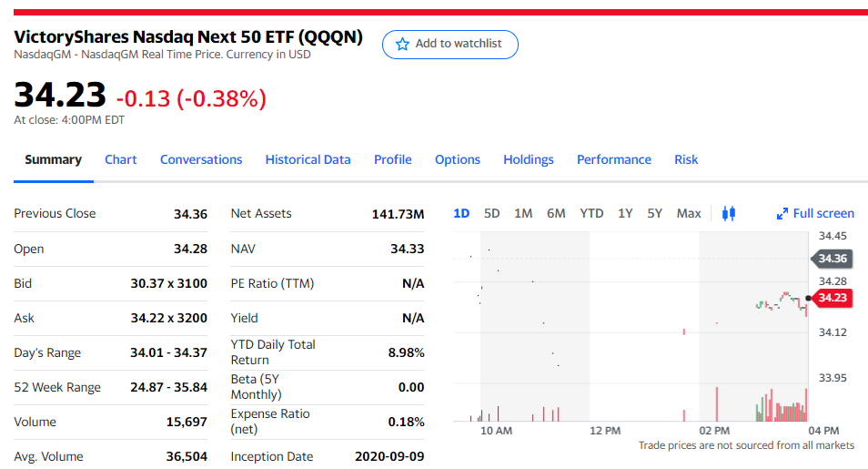
Task: Open the Holdings tab
Action: (x=528, y=159)
